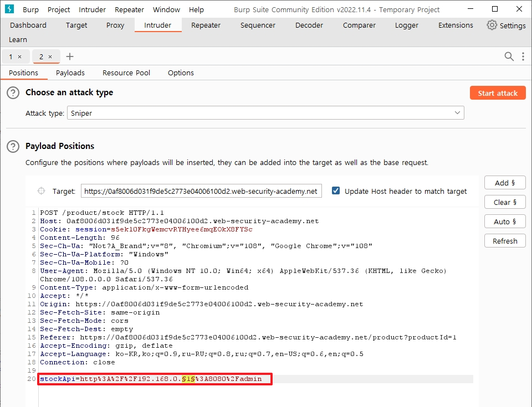Click the Content-Type header line
Screen dimensions: 532x407
coord(144,287)
